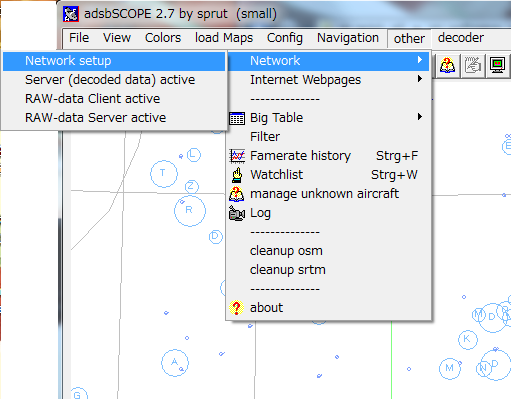Toggle Server (decoded data) active
511x399 pixels.
click(x=114, y=80)
